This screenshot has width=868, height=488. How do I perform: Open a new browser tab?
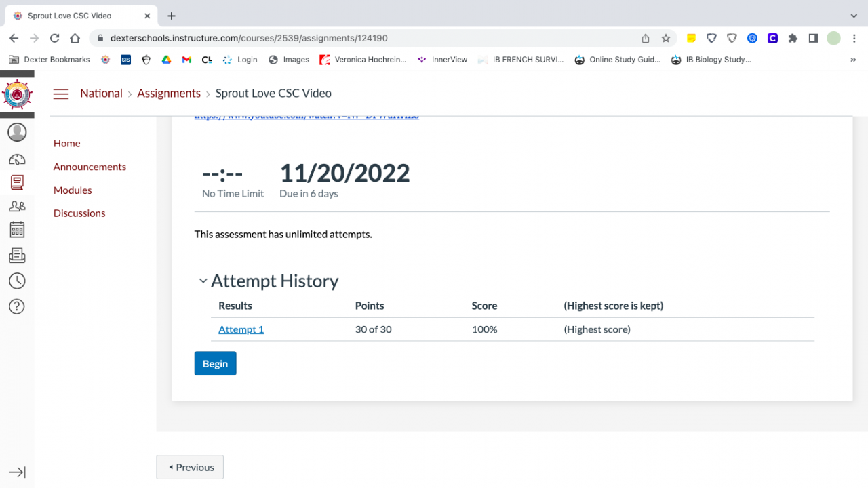point(172,16)
